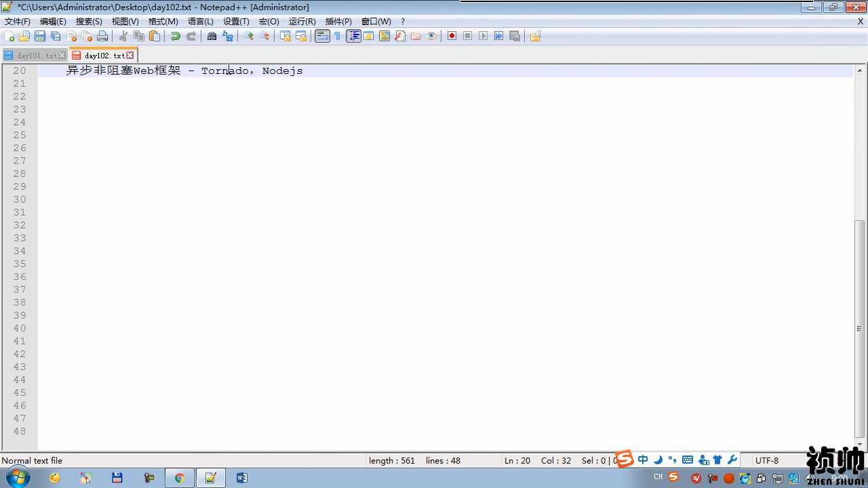Click the X close-document button in menu bar
868x488 pixels.
coord(861,22)
